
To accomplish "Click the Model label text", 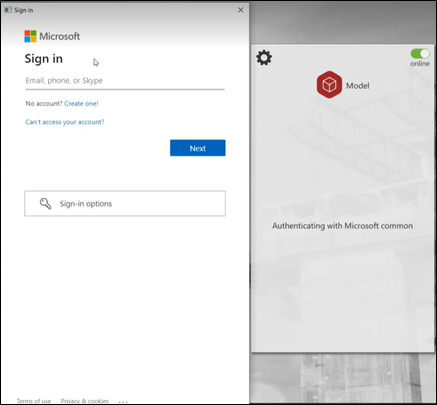I will [x=358, y=86].
